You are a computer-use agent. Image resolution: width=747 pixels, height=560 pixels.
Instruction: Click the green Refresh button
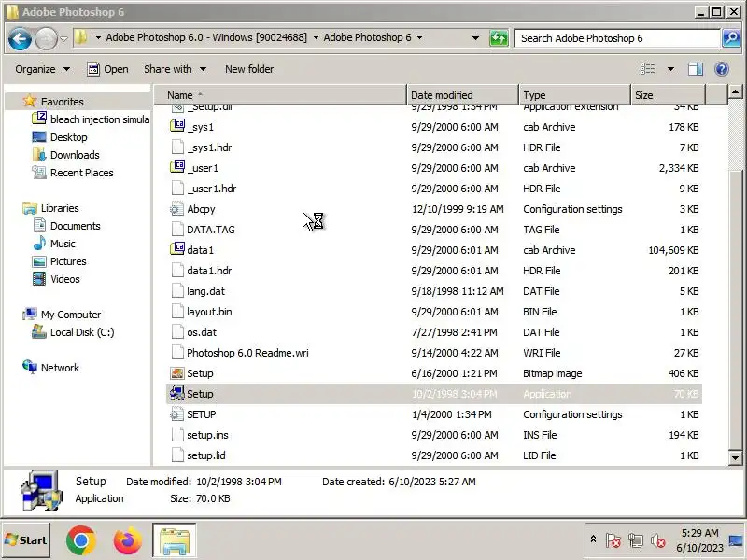point(499,38)
